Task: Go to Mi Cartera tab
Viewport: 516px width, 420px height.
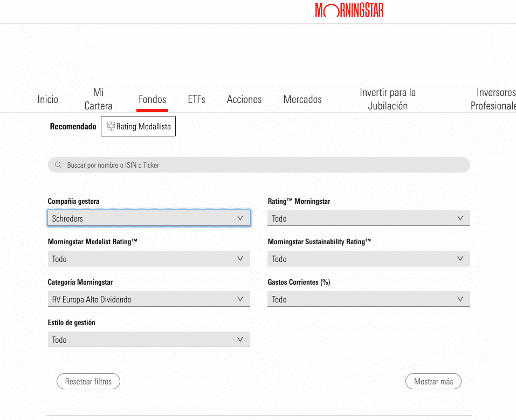Action: click(98, 99)
